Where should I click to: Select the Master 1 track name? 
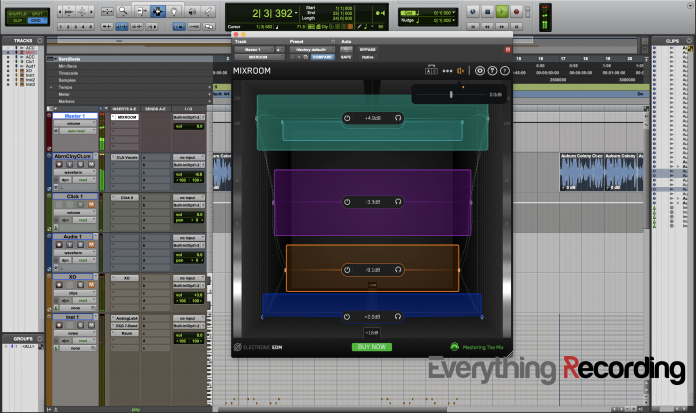(x=75, y=116)
